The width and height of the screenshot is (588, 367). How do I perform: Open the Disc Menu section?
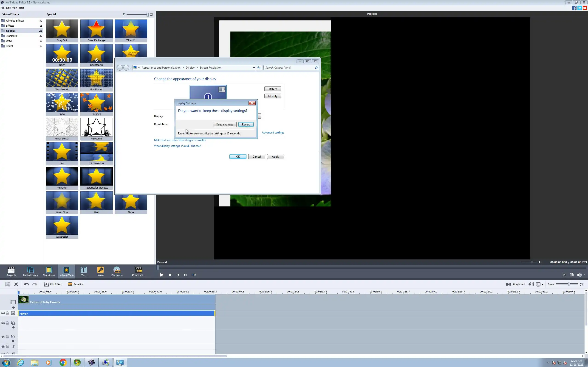(117, 271)
